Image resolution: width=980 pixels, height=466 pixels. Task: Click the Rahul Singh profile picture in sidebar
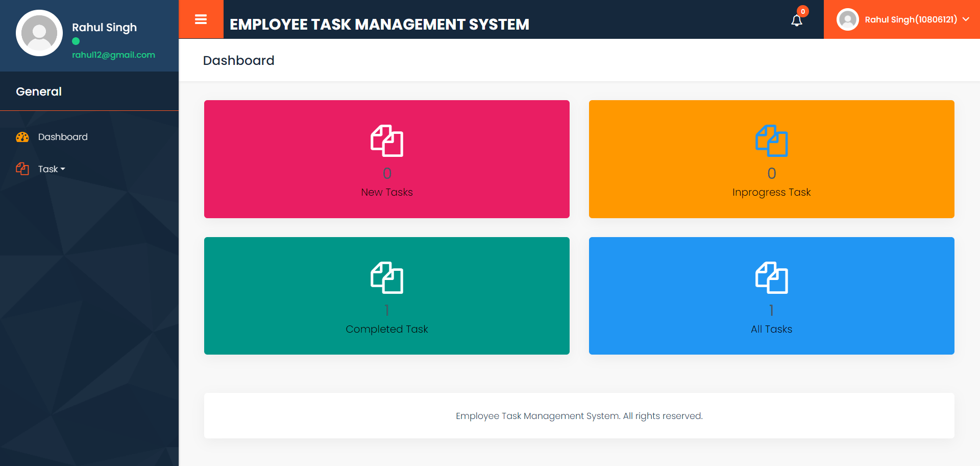(39, 33)
